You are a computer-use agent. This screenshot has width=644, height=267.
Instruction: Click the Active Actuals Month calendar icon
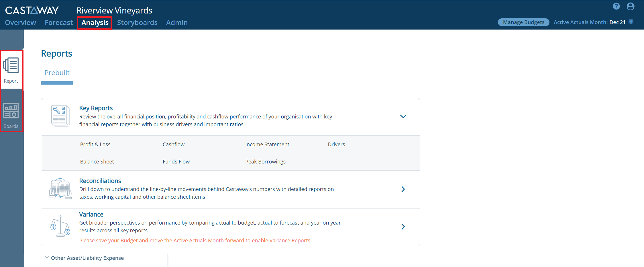[x=631, y=22]
